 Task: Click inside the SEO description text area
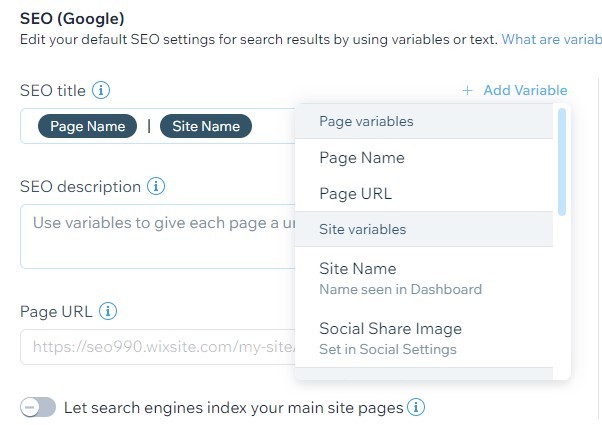click(157, 236)
